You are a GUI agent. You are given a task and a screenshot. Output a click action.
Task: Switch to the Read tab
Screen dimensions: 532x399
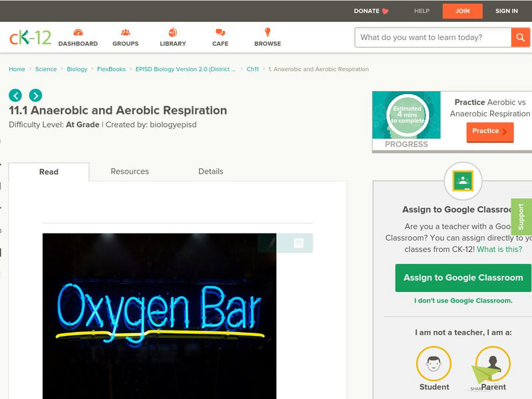(49, 172)
